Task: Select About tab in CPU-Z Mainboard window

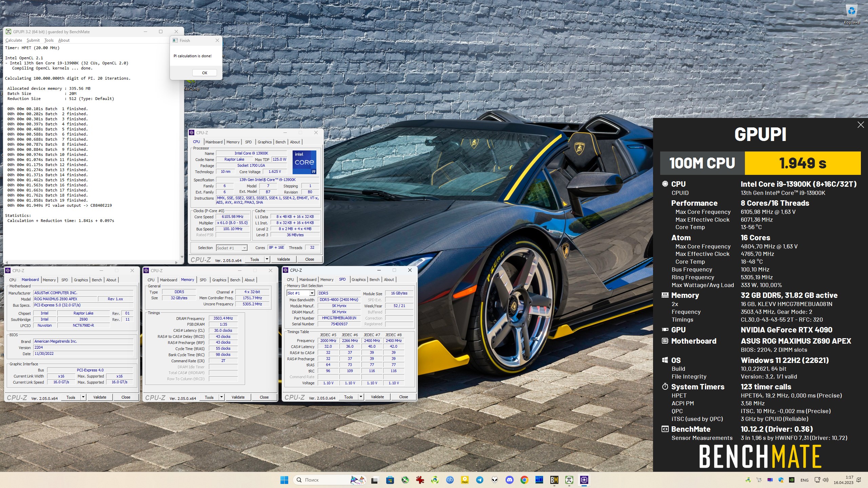Action: pyautogui.click(x=111, y=280)
